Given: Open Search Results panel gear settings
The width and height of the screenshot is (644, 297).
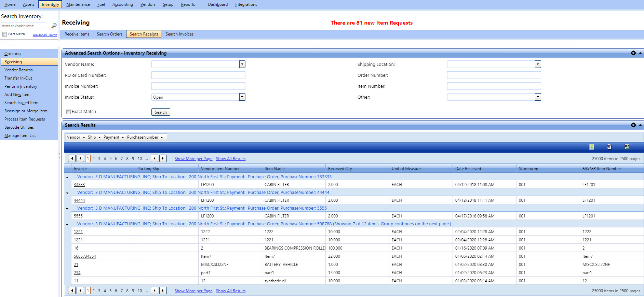Looking at the screenshot, I should pos(633,125).
